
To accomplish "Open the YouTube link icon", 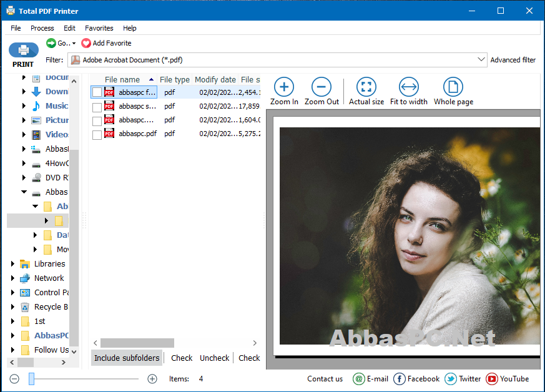I will tap(492, 379).
